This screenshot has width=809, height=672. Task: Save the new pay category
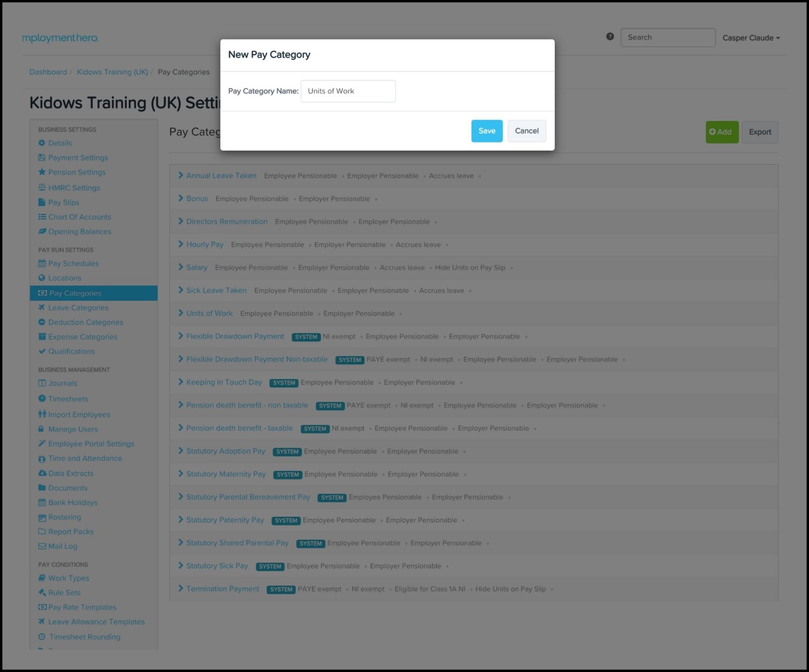(486, 131)
